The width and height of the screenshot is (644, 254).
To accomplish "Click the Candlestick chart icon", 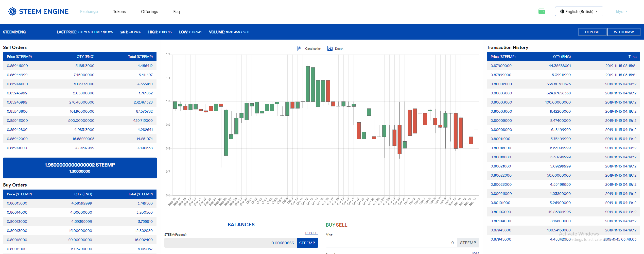I will pyautogui.click(x=300, y=49).
